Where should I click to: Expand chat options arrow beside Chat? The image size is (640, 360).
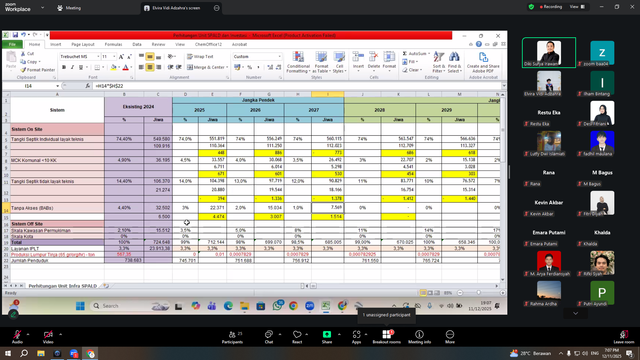pos(280,334)
